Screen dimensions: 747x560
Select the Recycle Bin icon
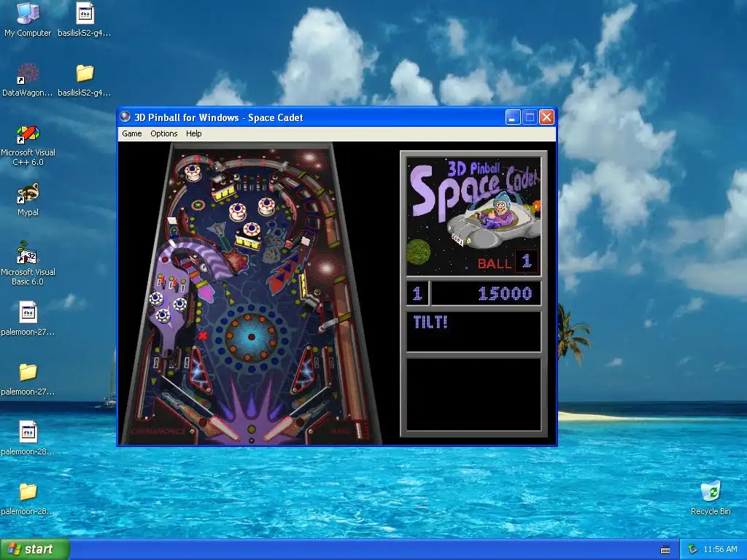(711, 497)
